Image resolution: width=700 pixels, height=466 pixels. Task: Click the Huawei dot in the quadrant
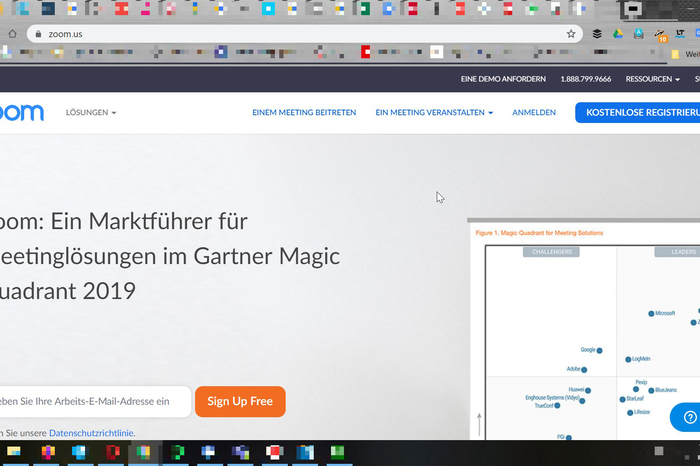pos(588,391)
